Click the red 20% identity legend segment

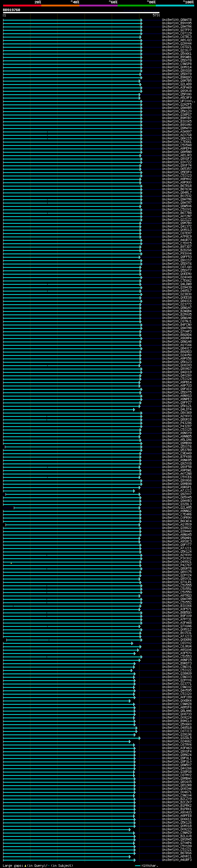click(22, 6)
